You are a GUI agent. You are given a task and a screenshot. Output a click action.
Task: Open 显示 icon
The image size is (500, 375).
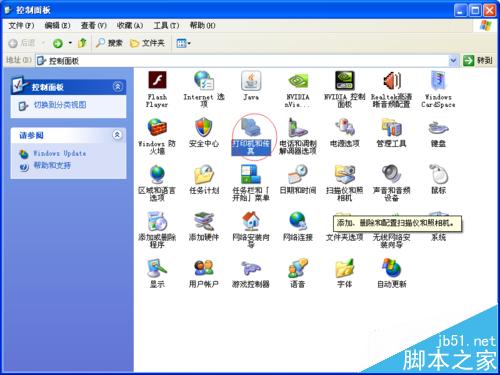click(x=157, y=268)
